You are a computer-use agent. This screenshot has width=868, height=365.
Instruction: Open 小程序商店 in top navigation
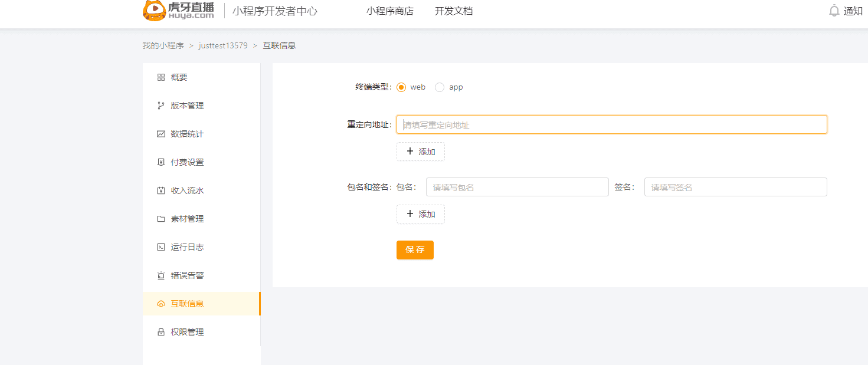389,11
